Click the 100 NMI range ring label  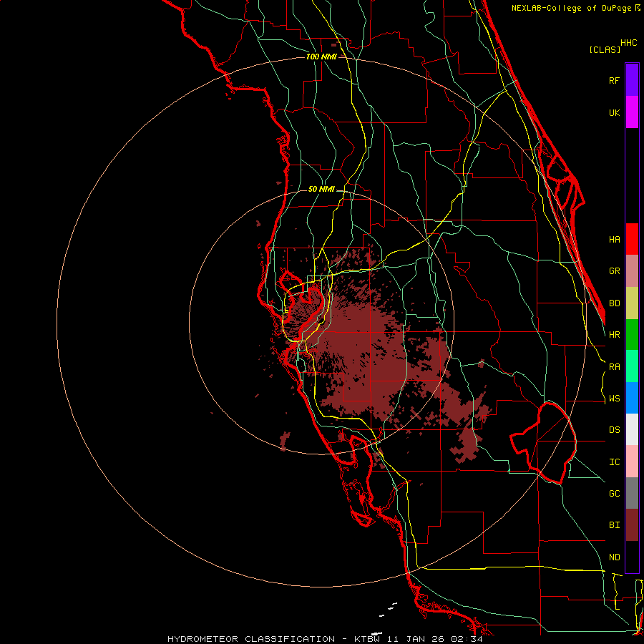coord(321,57)
